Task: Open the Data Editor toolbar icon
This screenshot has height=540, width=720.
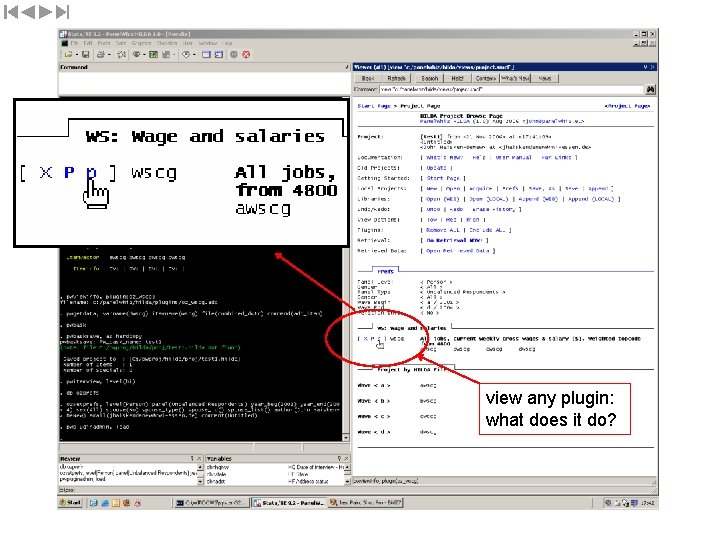Action: pyautogui.click(x=206, y=55)
